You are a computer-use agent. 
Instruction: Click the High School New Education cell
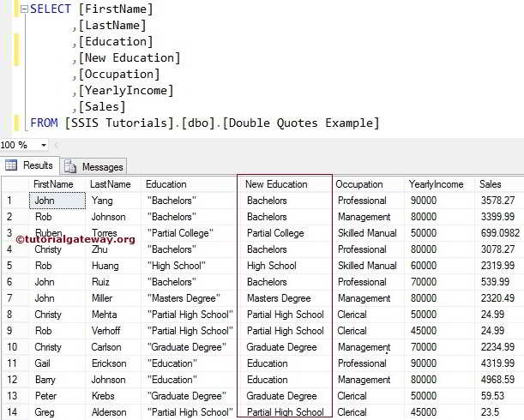pos(285,266)
